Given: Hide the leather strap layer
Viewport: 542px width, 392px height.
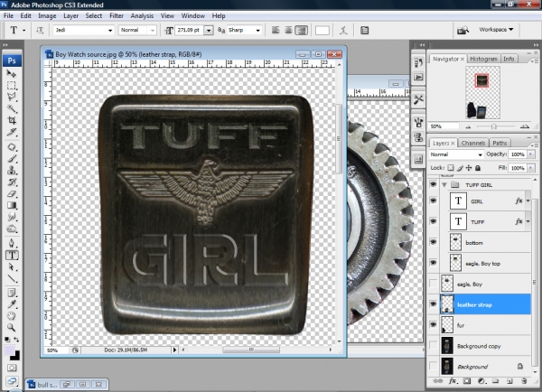Looking at the screenshot, I should pos(433,304).
